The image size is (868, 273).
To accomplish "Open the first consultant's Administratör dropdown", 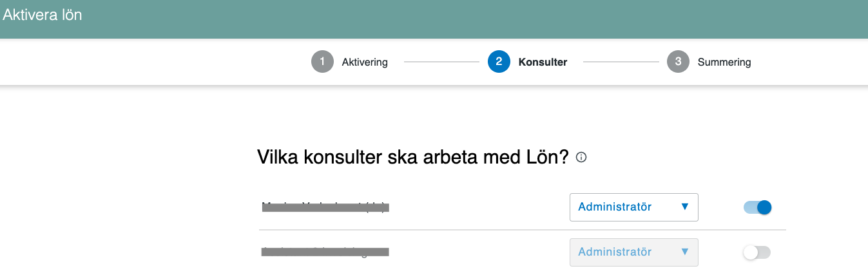I will pos(625,207).
